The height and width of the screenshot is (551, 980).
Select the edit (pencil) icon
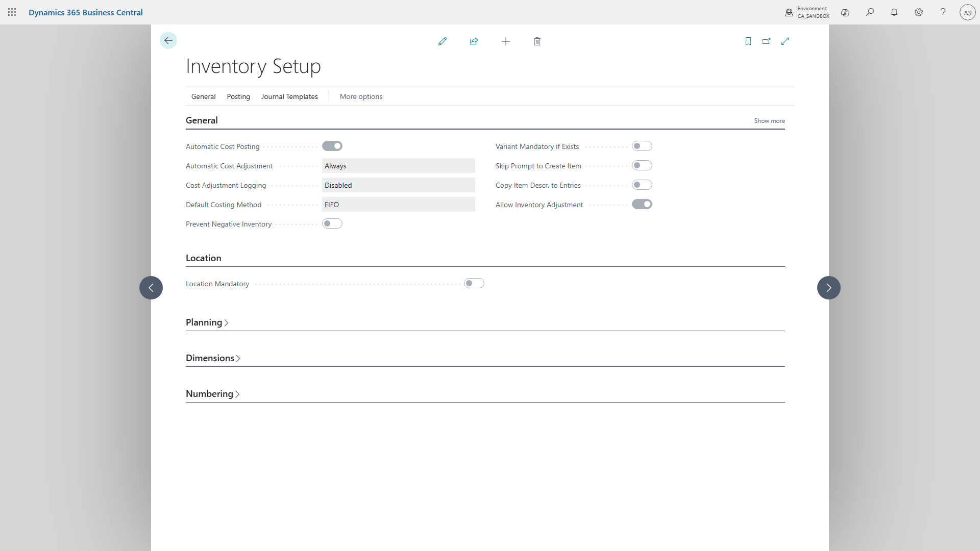click(443, 41)
